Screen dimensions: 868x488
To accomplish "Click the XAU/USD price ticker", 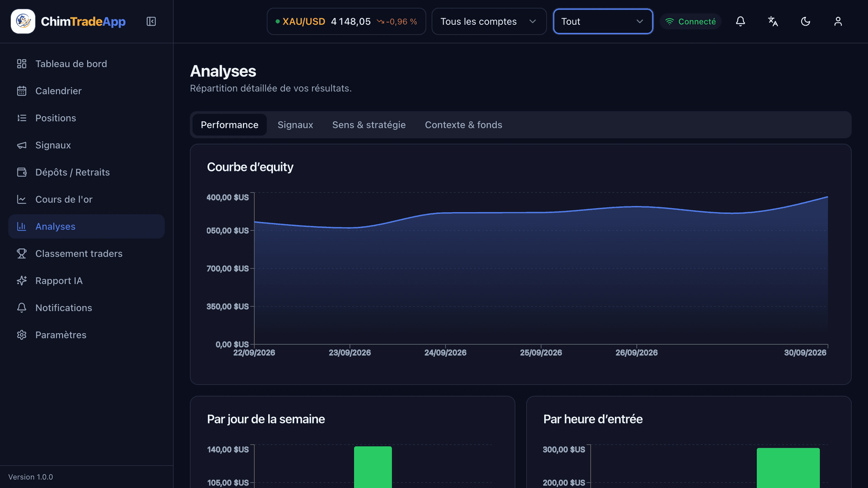I will coord(346,21).
